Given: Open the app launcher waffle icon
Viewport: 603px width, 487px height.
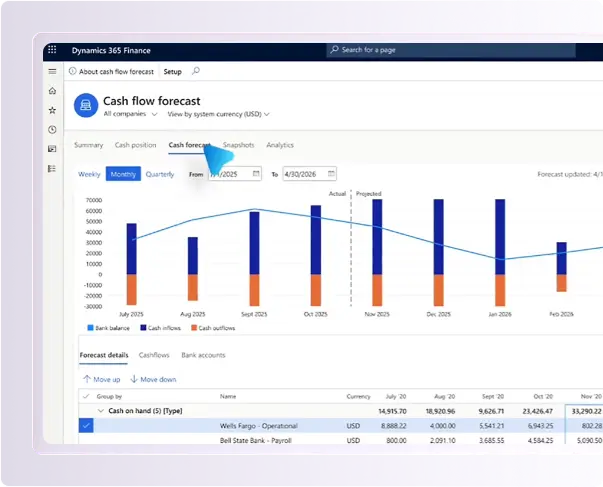Looking at the screenshot, I should coord(52,50).
